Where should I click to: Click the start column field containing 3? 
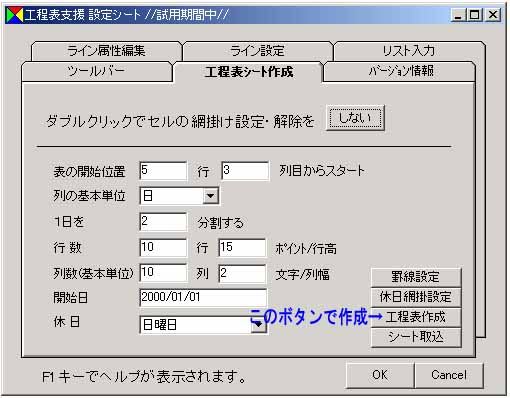pos(245,171)
